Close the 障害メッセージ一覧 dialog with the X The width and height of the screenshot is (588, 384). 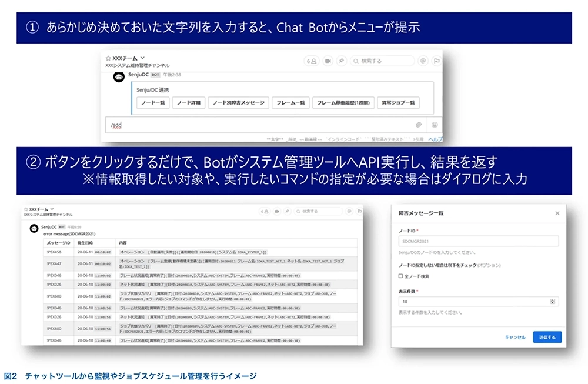557,213
